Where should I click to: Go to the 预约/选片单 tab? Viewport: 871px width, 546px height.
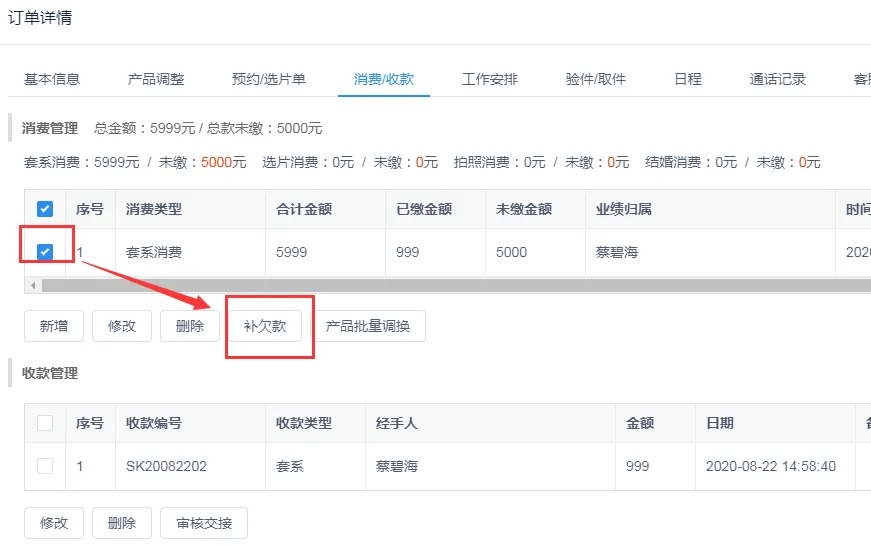(269, 79)
